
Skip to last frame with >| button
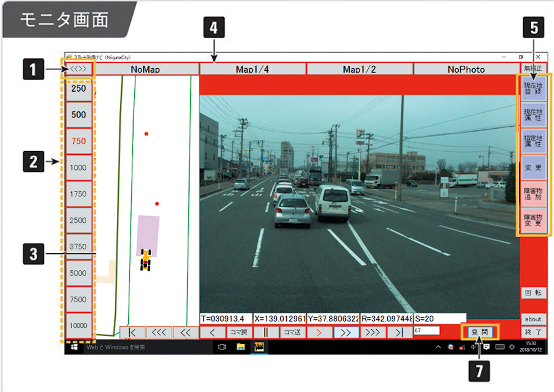(x=399, y=332)
